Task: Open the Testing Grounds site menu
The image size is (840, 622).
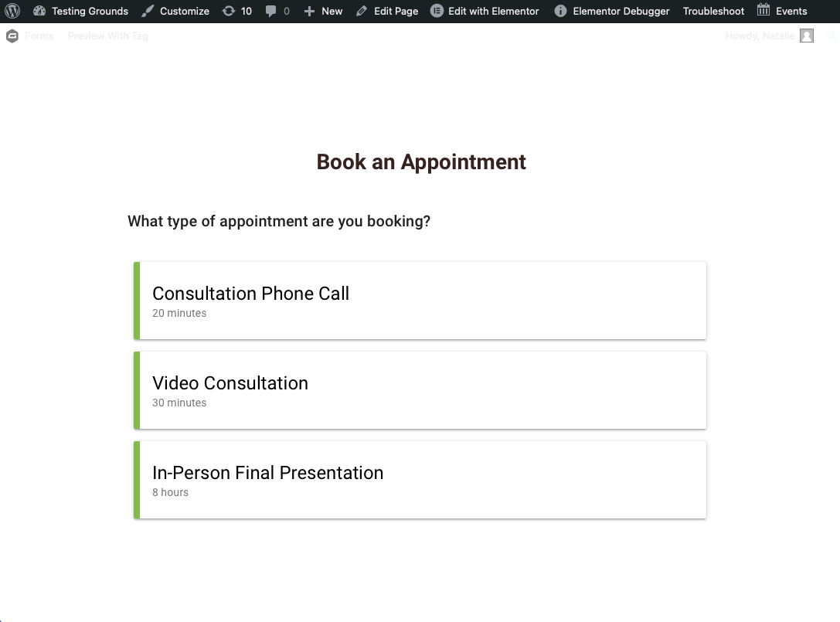Action: tap(80, 11)
